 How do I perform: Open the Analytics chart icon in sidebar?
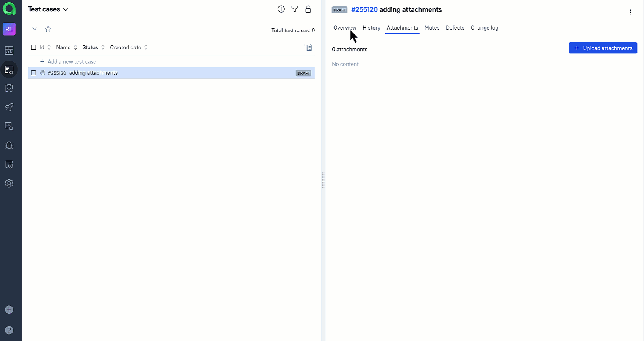coord(9,126)
